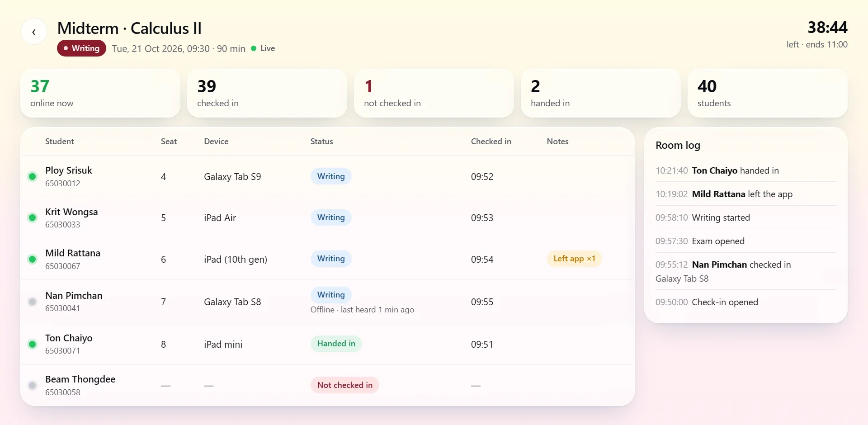This screenshot has width=868, height=425.
Task: Open log entry Mild Rattana left the app
Action: (x=746, y=194)
